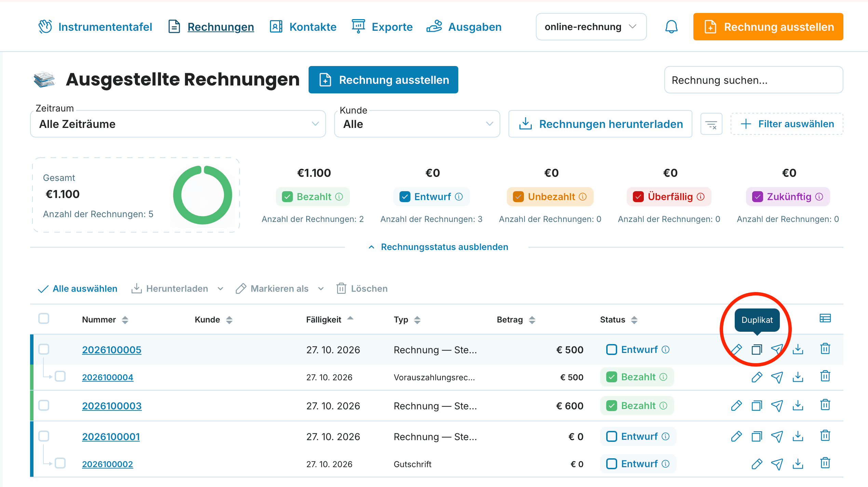Click Rechnungen herunterladen
The height and width of the screenshot is (487, 868).
[x=600, y=124]
